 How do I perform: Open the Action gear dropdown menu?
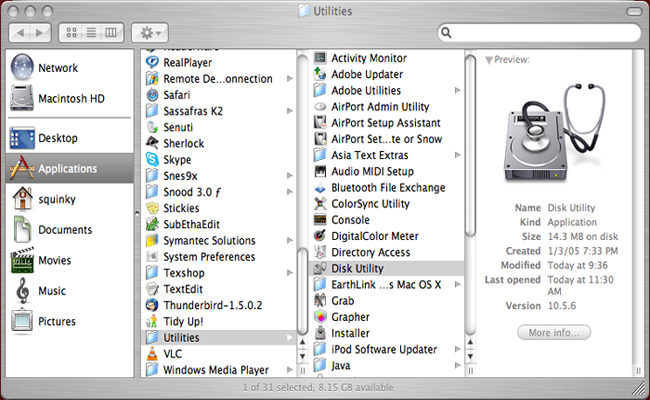tap(150, 32)
